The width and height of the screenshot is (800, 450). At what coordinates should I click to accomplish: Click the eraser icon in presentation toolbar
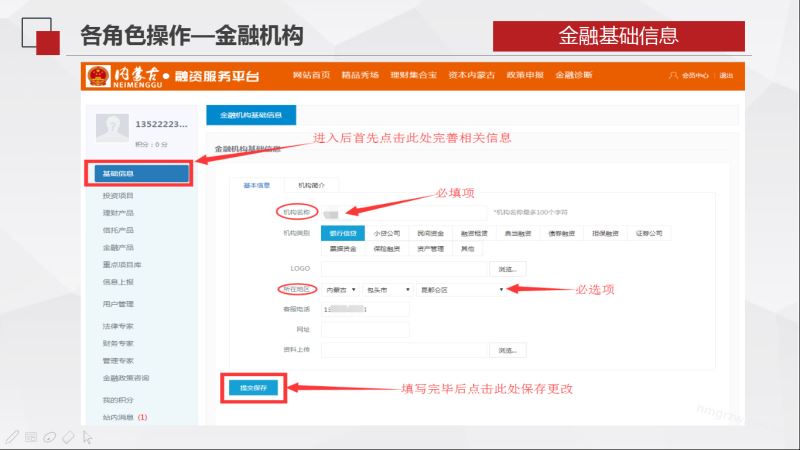[x=68, y=437]
